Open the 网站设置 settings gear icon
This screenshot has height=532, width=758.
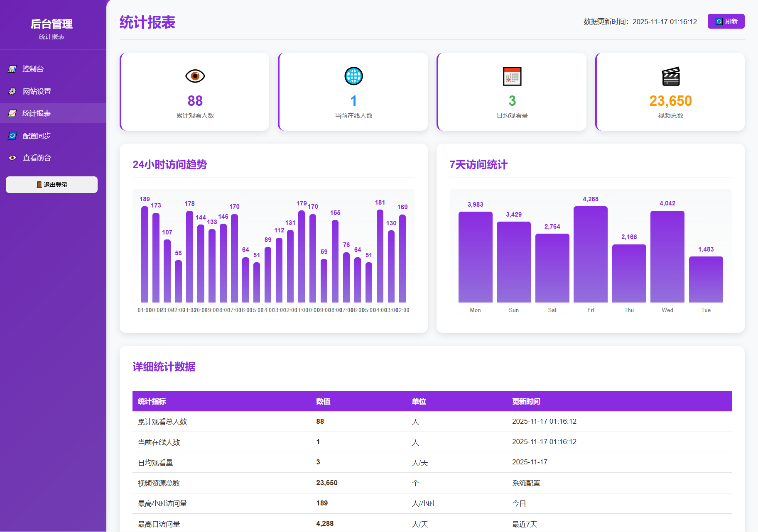12,91
